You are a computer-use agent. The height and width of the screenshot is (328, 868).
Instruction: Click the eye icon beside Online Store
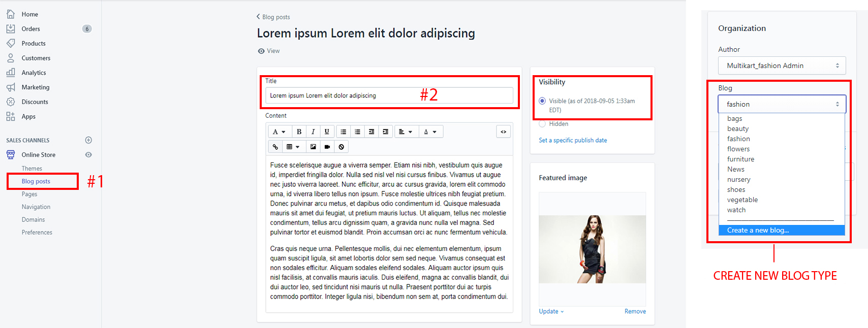pyautogui.click(x=88, y=155)
